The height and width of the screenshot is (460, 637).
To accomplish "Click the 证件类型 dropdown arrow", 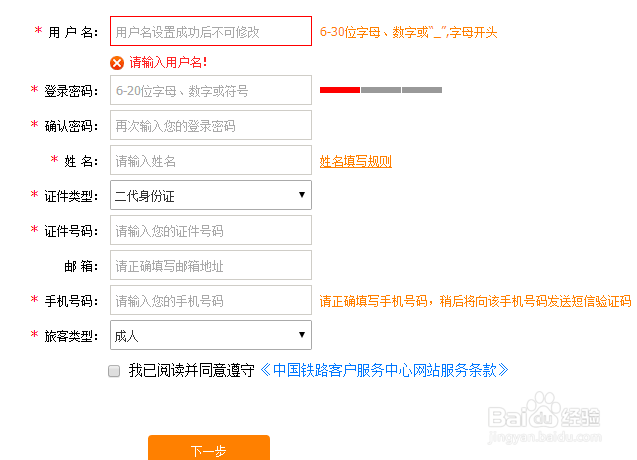I will [x=301, y=195].
